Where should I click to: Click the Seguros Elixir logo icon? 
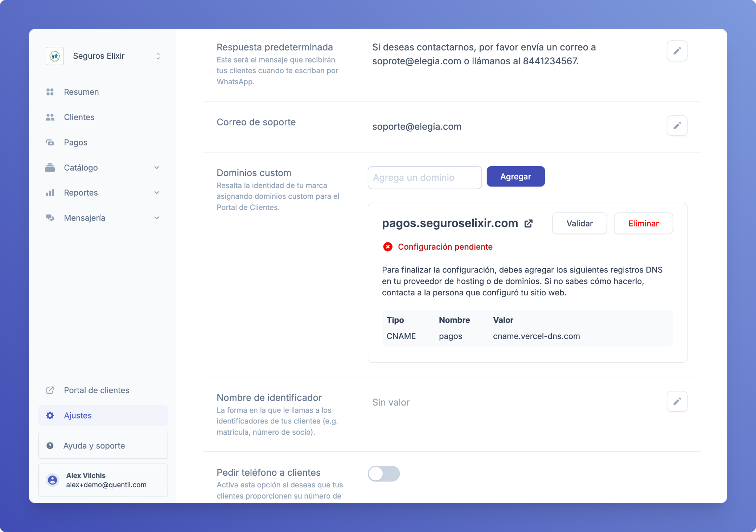coord(55,56)
